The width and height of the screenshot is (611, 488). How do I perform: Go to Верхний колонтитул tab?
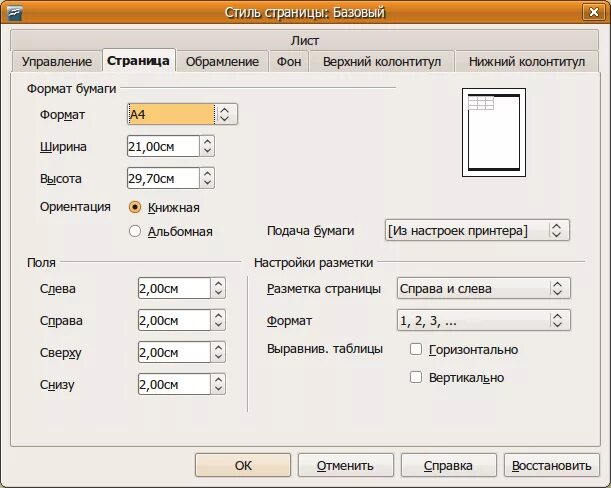pyautogui.click(x=382, y=62)
